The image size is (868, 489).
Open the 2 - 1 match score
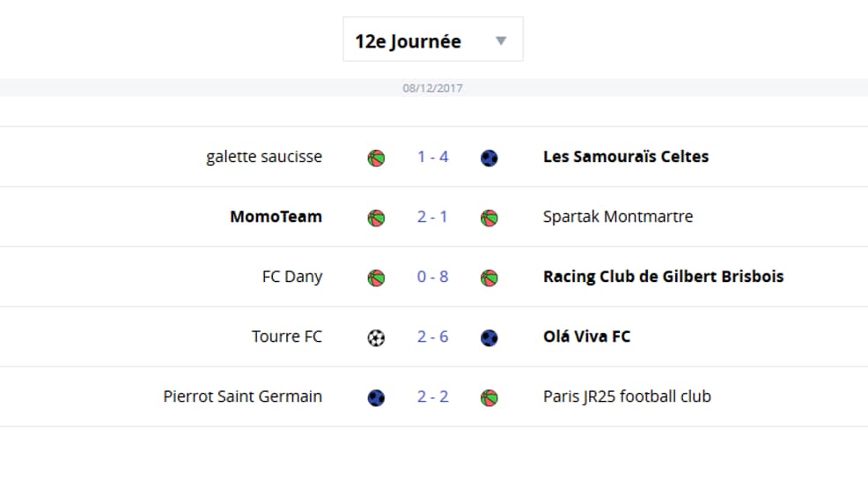(x=433, y=217)
